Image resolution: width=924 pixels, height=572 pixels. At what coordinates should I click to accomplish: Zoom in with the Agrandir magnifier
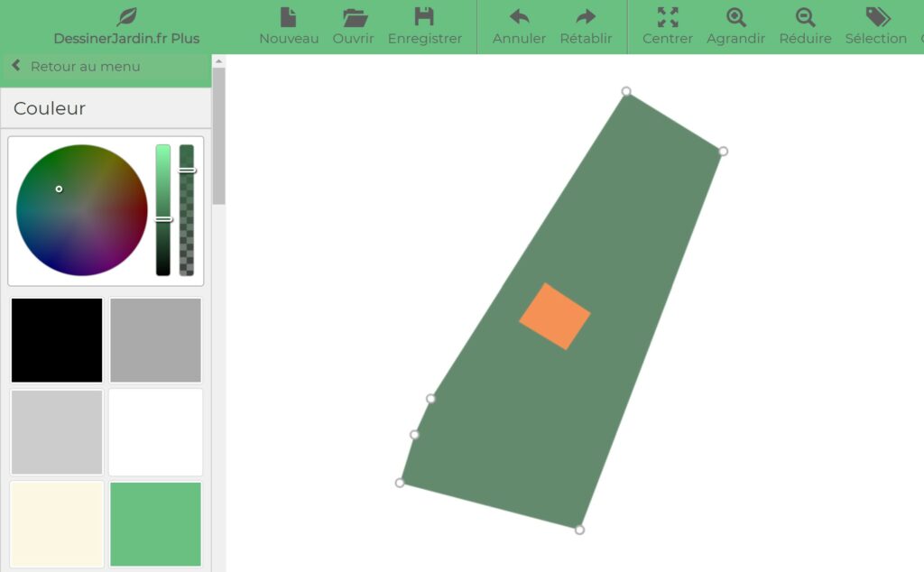[735, 17]
